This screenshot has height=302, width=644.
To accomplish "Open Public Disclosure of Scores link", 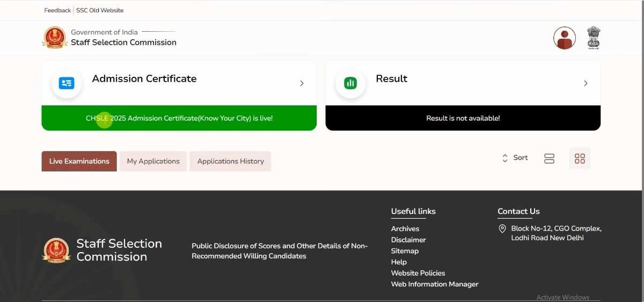I will tap(279, 251).
